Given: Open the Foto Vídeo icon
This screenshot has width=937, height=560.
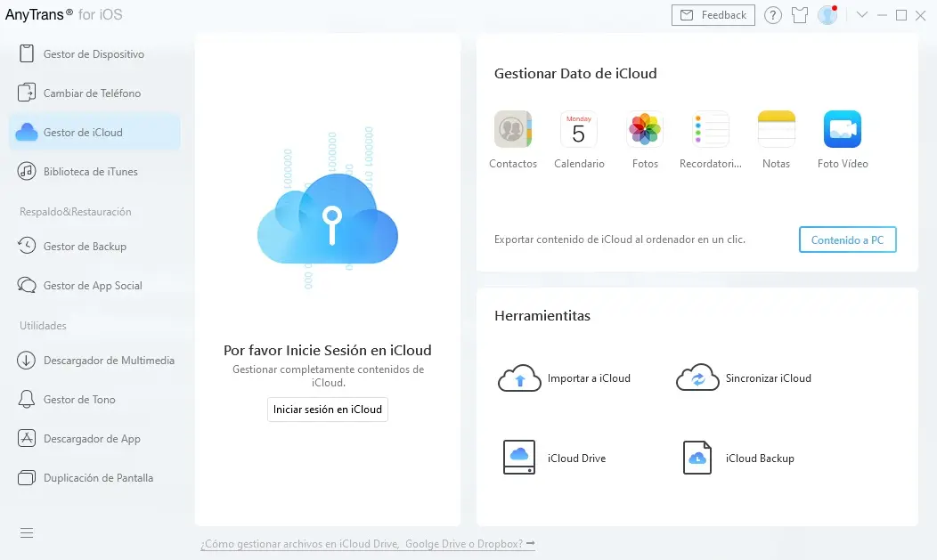Looking at the screenshot, I should 843,129.
